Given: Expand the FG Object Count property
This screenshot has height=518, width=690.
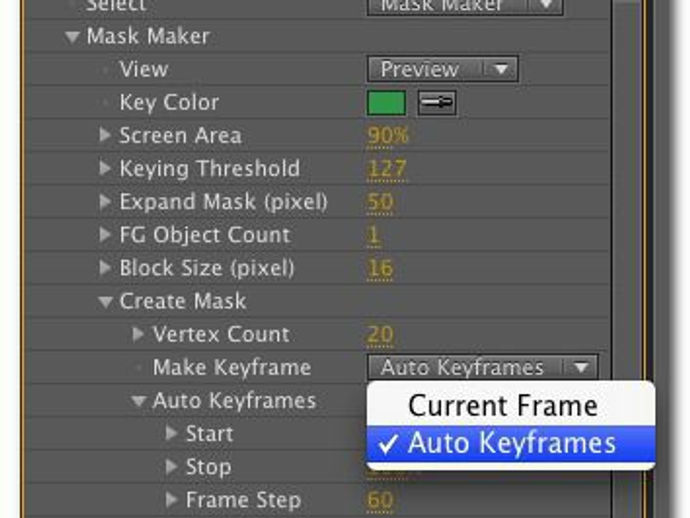Looking at the screenshot, I should 105,235.
